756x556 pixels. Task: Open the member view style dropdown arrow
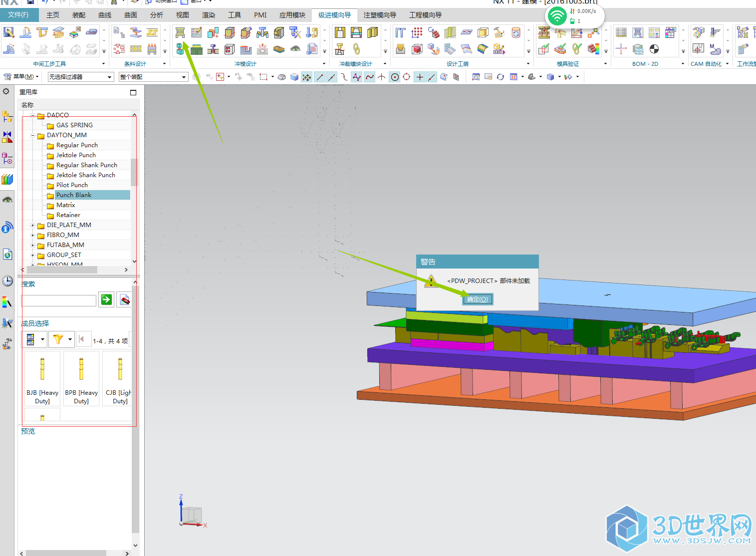coord(42,339)
